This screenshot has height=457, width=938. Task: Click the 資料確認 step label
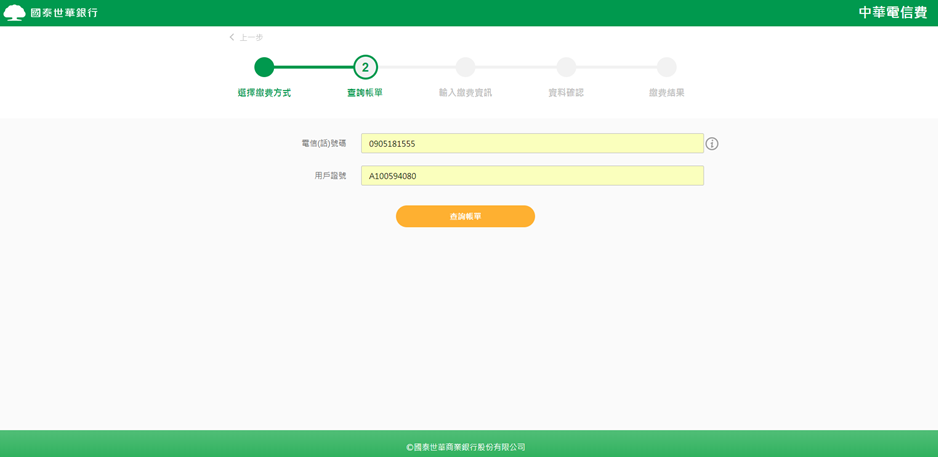(x=566, y=93)
